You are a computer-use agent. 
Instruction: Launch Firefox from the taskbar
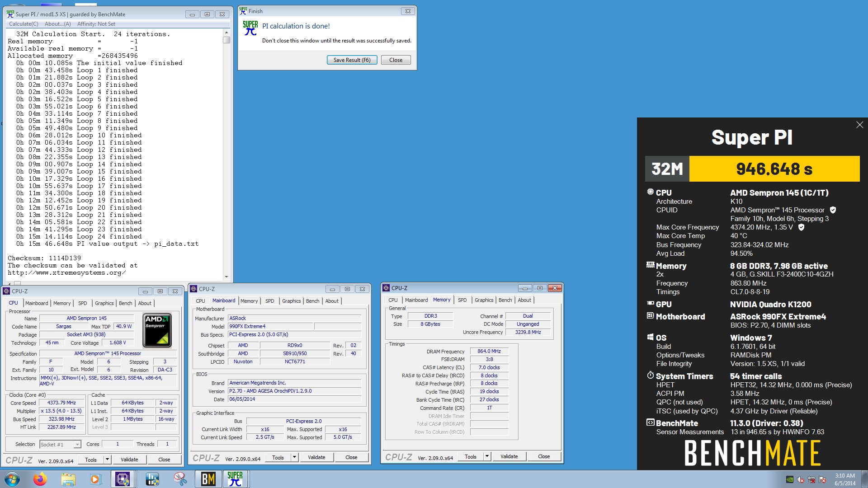pyautogui.click(x=40, y=479)
